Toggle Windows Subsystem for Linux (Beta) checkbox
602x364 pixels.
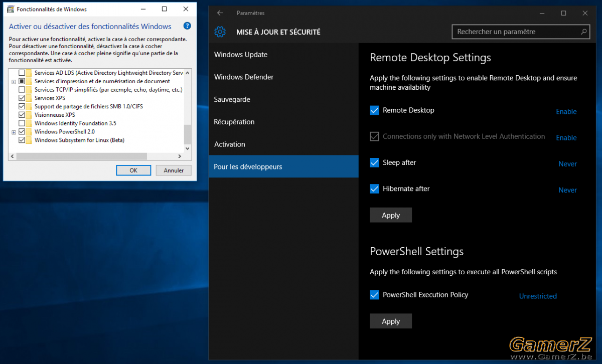[22, 140]
